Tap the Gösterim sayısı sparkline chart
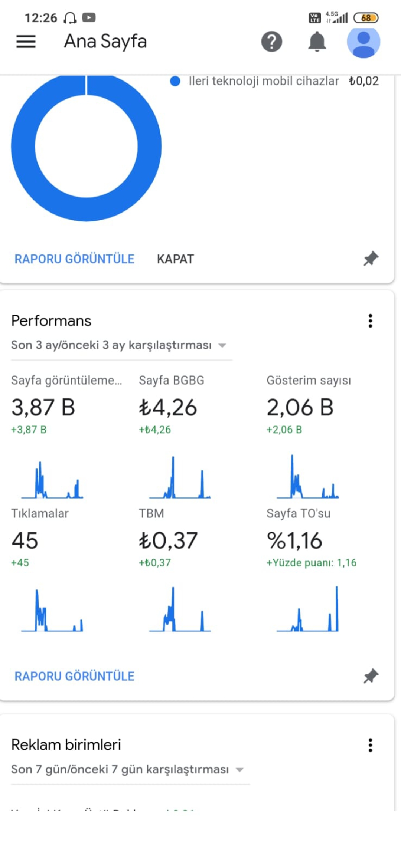The image size is (401, 868). tap(307, 477)
